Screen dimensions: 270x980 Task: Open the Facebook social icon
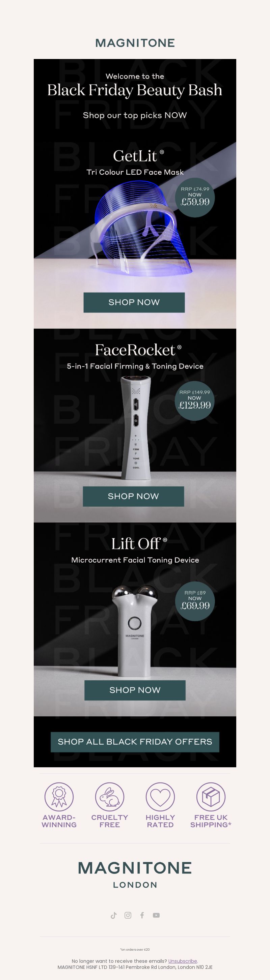coord(142,915)
